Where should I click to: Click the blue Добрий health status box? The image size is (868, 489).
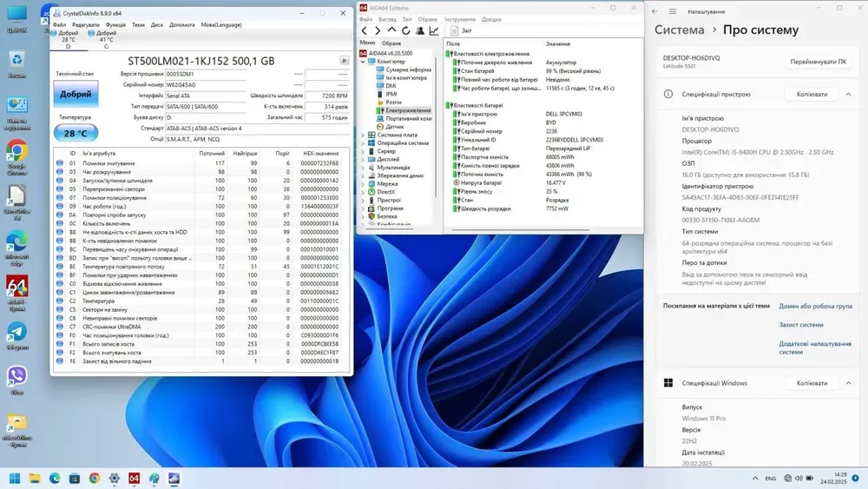(x=76, y=94)
